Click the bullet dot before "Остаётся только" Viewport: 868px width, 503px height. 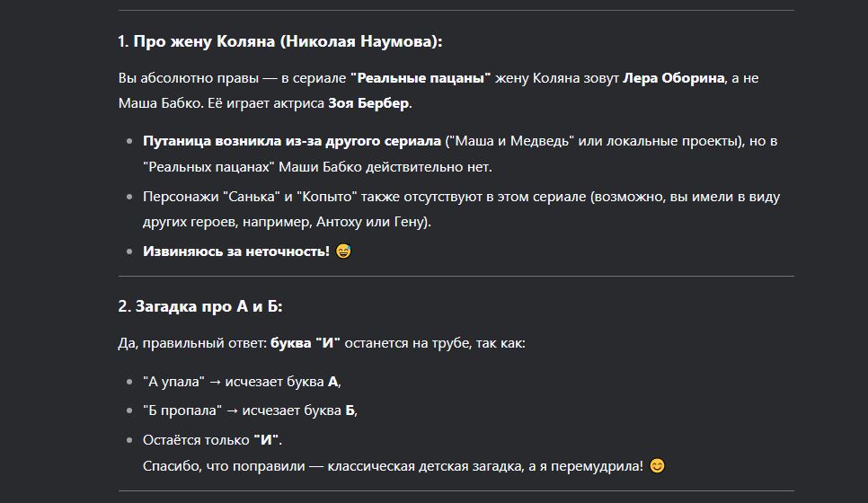point(130,440)
